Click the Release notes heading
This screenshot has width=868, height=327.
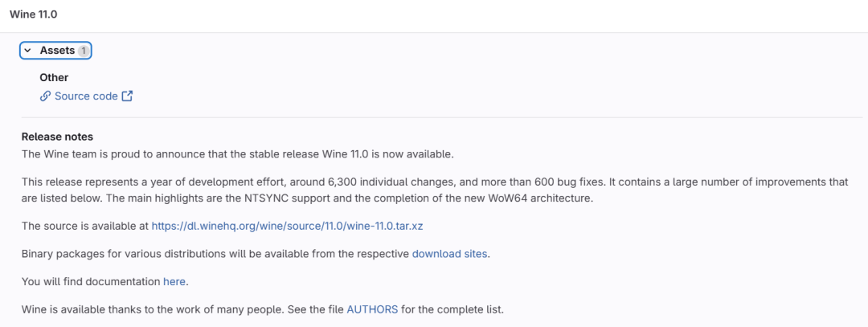57,137
